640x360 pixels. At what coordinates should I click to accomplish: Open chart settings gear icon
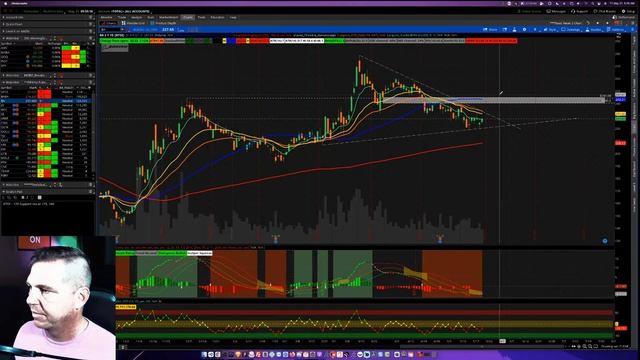click(x=524, y=30)
